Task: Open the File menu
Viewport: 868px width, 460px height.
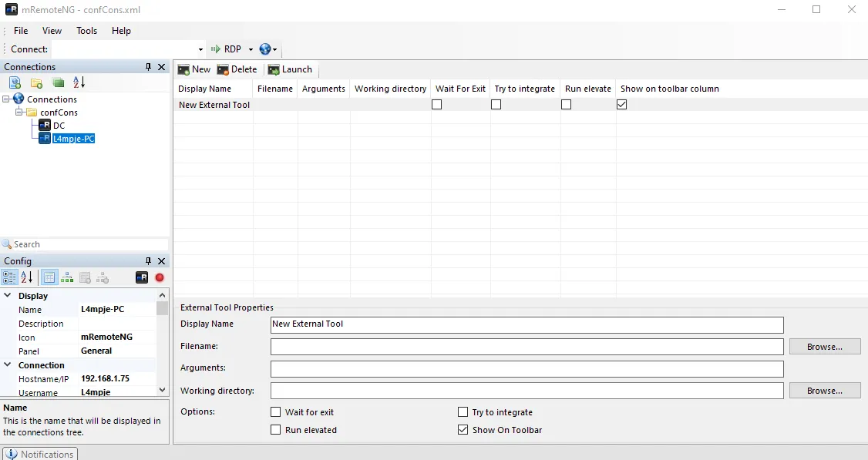Action: tap(21, 31)
